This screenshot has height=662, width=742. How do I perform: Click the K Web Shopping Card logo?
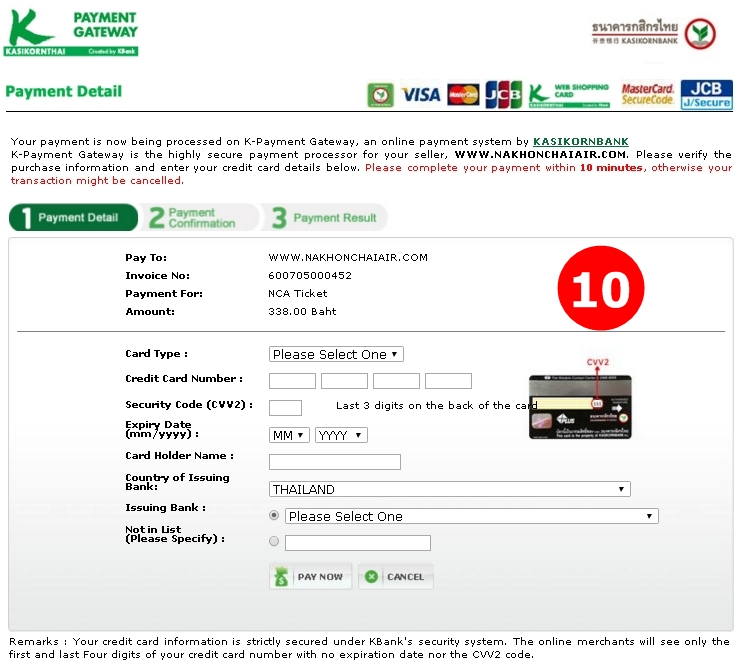click(569, 95)
